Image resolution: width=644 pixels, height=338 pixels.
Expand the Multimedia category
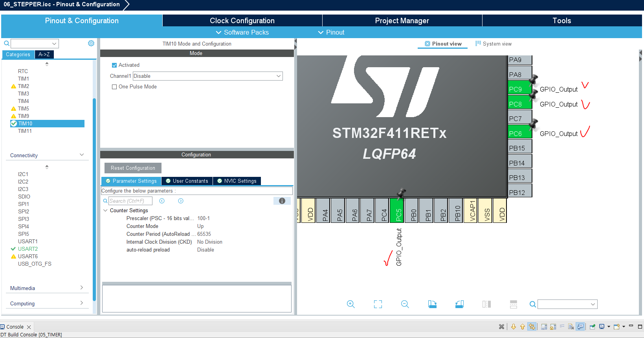(x=82, y=288)
